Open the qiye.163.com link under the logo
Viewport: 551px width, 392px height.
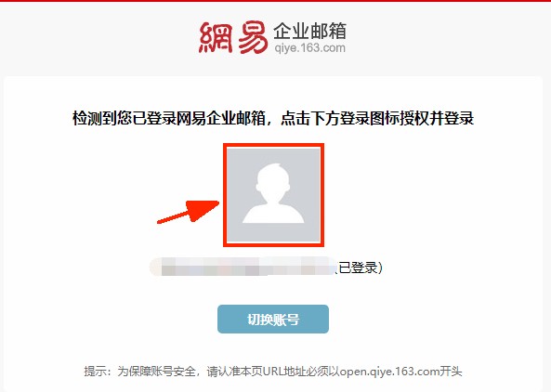click(x=310, y=47)
